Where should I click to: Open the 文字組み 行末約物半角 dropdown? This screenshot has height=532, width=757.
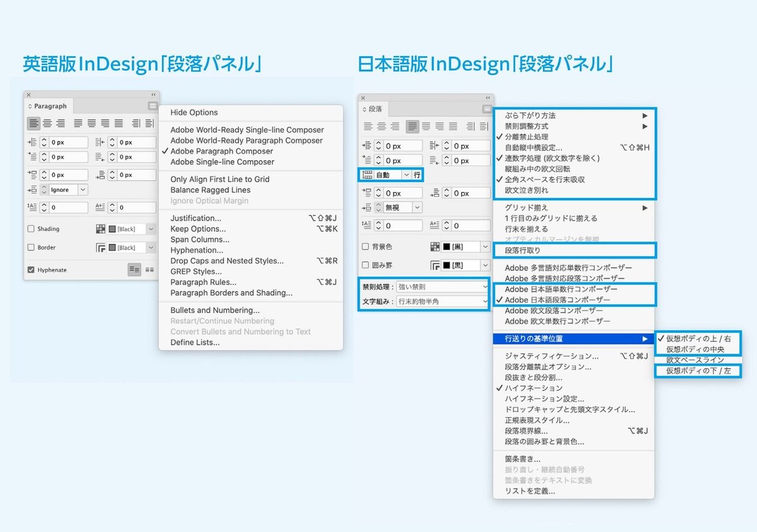click(x=442, y=303)
